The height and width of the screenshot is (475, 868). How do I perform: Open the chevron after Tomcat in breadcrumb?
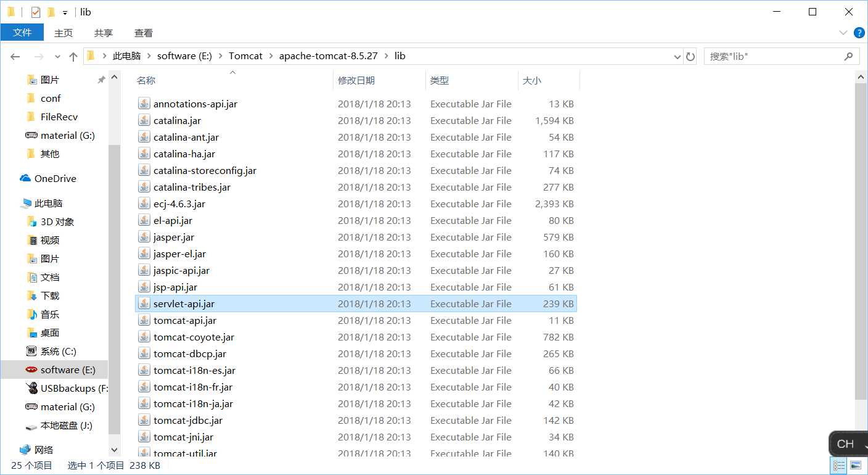(x=271, y=56)
